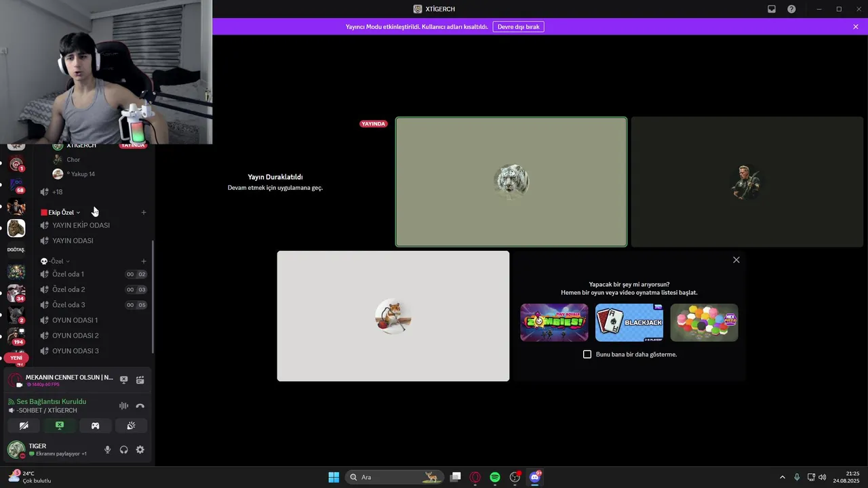Select the dark participant tile with soldier avatar
This screenshot has height=488, width=868.
click(747, 182)
